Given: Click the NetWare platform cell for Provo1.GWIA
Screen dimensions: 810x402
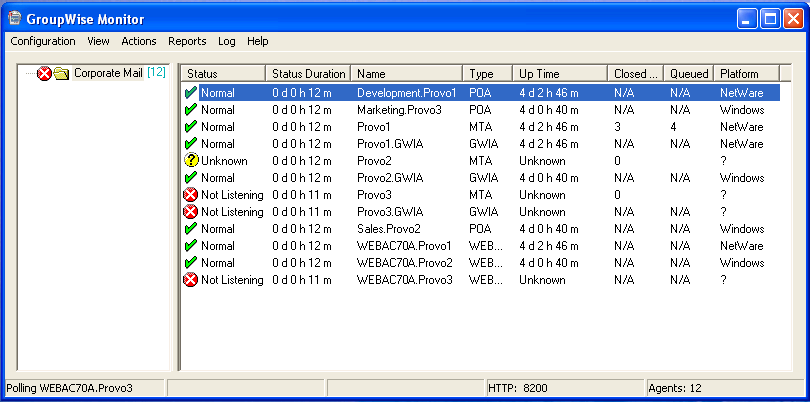Looking at the screenshot, I should pyautogui.click(x=741, y=144).
